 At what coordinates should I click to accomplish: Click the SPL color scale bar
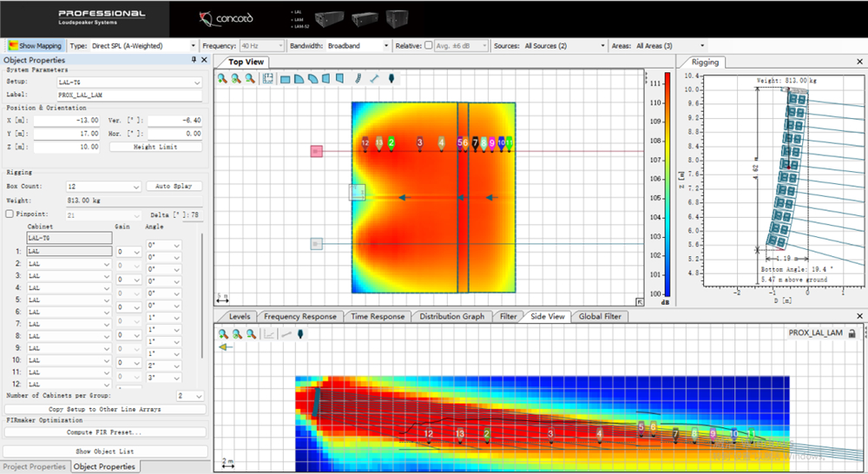coord(667,184)
